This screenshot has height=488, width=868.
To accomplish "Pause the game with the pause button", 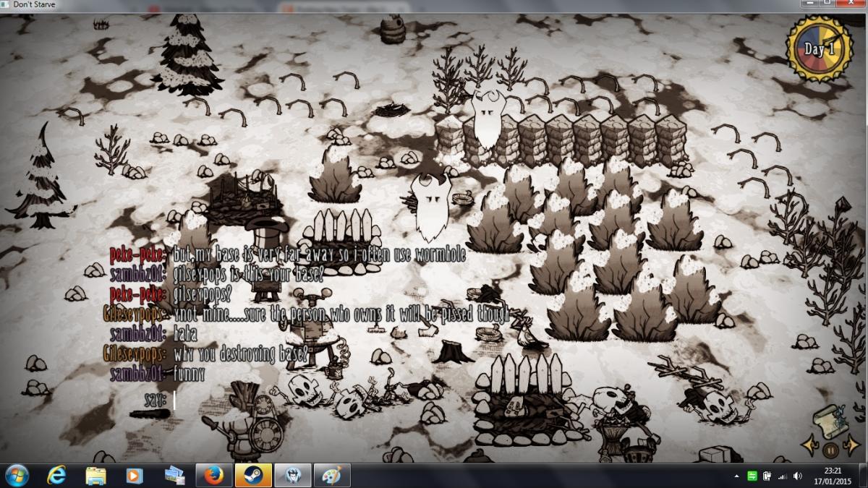I will click(830, 450).
